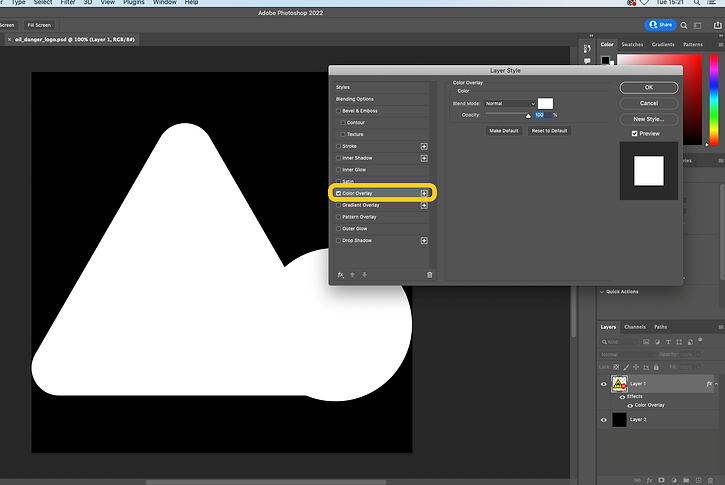Image resolution: width=725 pixels, height=485 pixels.
Task: Click link layers icon at Layers panel bottom
Action: click(637, 480)
